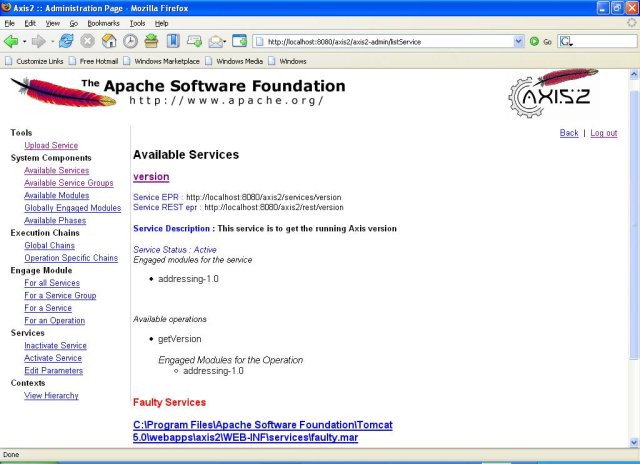Click the For a Service Group link
This screenshot has height=464, width=640.
(x=60, y=295)
